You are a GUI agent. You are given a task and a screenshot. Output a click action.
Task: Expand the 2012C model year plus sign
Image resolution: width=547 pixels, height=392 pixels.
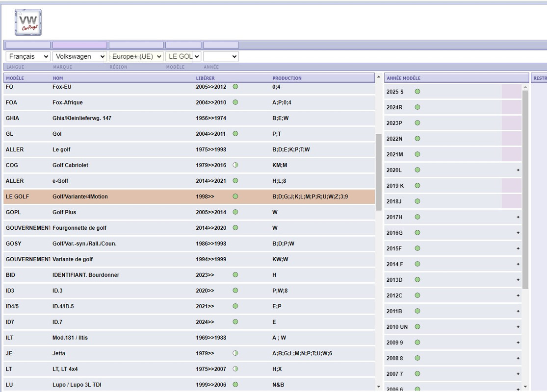click(518, 295)
